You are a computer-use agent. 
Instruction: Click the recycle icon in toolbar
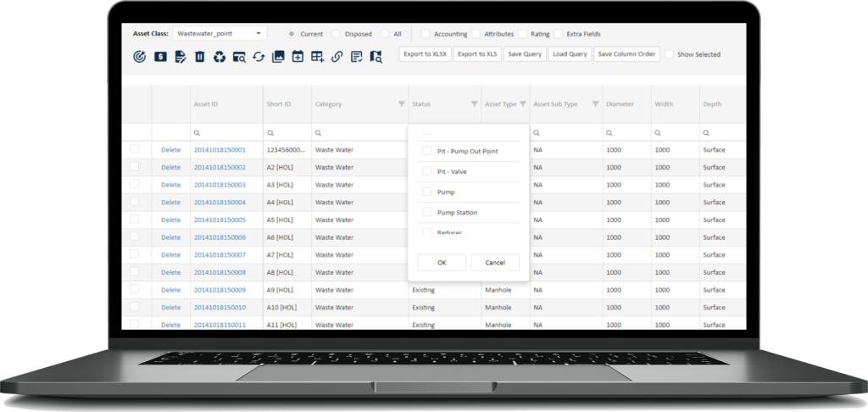[220, 57]
